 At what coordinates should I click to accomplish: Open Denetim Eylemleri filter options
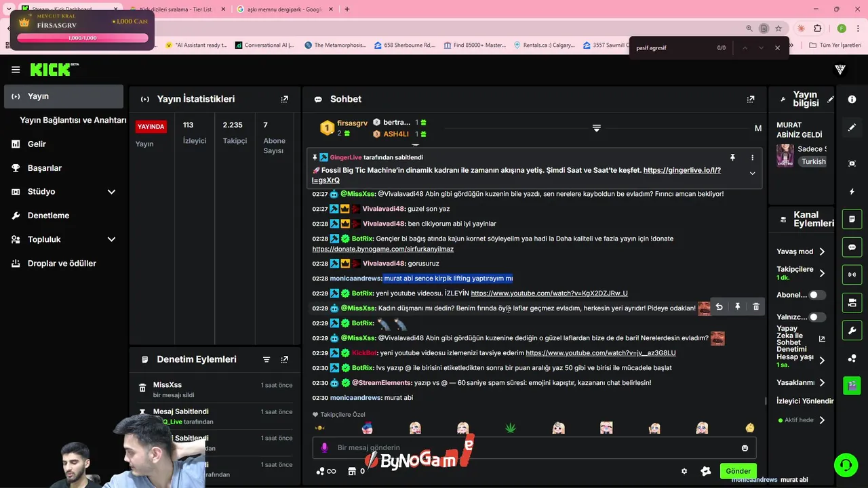(267, 359)
